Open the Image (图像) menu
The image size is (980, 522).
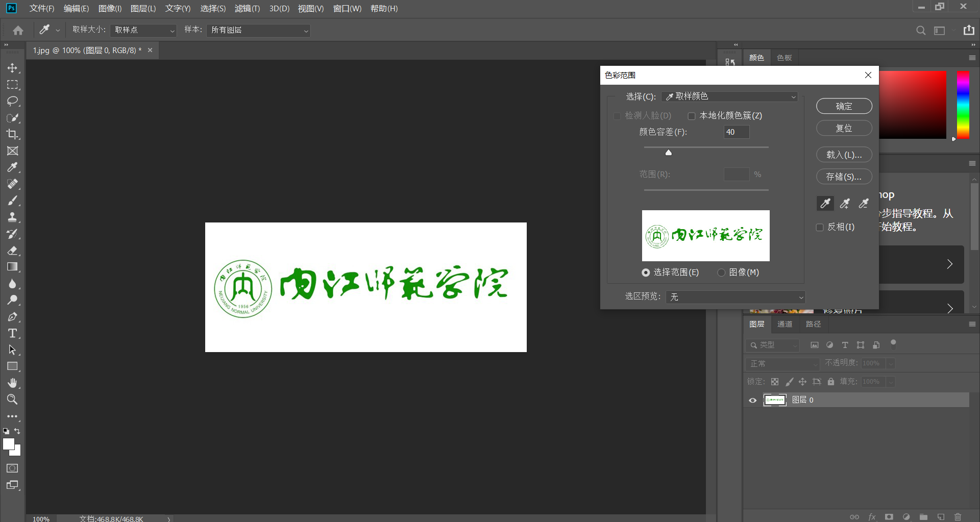click(110, 9)
